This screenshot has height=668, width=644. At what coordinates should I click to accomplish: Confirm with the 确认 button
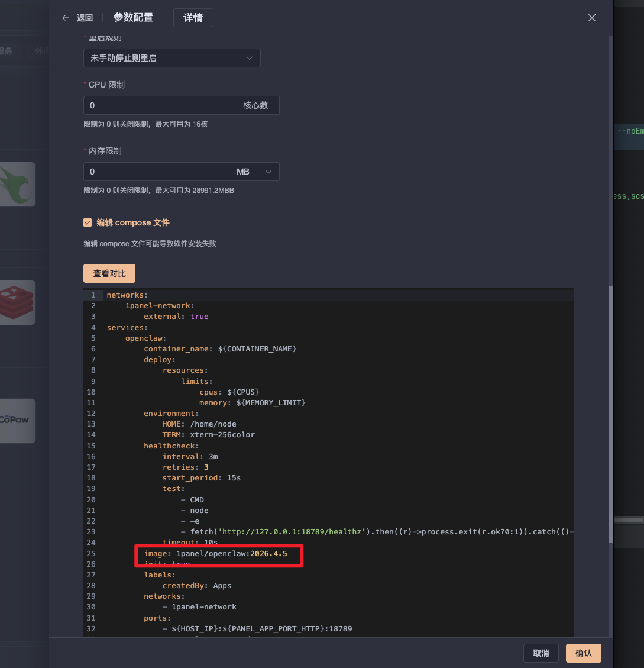pyautogui.click(x=583, y=653)
